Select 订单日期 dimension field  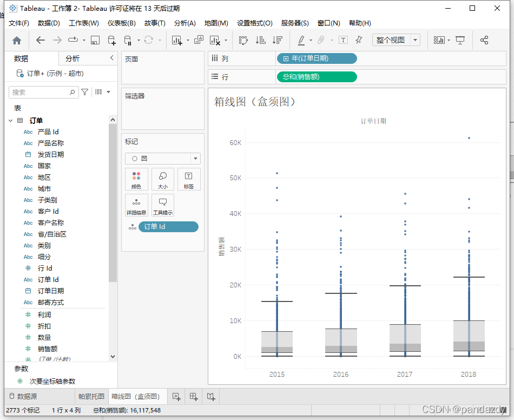(51, 291)
